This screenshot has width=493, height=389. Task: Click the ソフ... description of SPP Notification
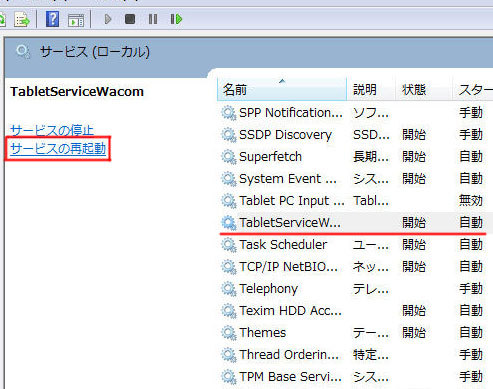click(371, 113)
